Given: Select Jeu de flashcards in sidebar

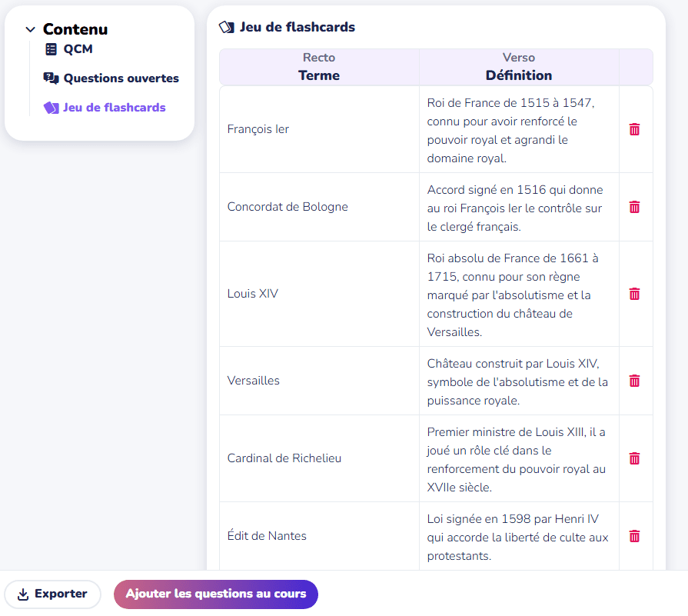Looking at the screenshot, I should click(114, 108).
